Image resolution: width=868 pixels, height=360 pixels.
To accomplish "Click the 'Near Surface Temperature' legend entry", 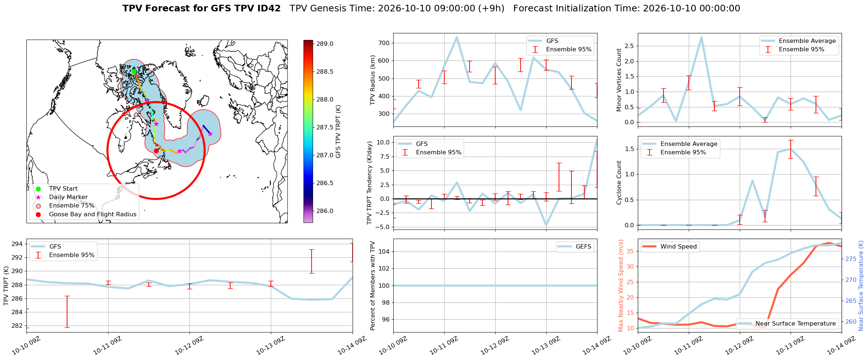I will [x=787, y=324].
